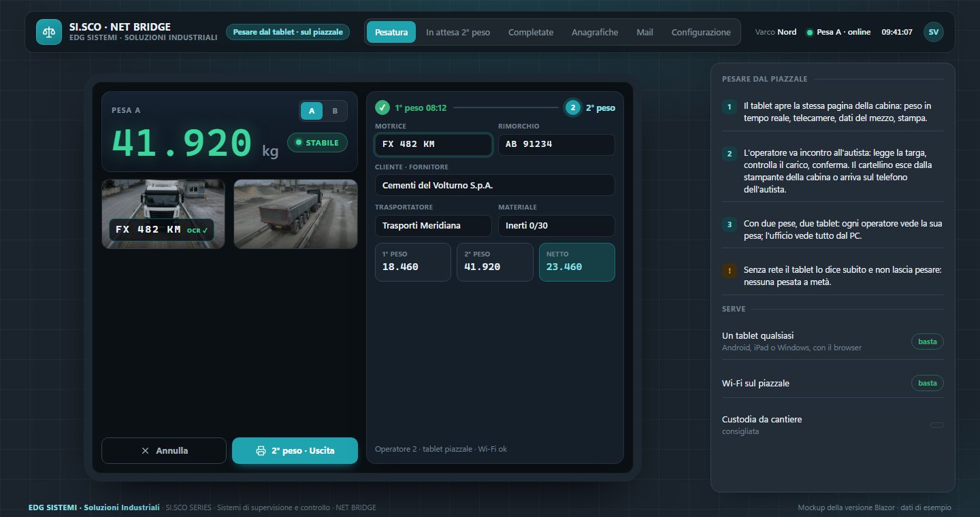
Task: Click the green Pesa A online dot
Action: pos(809,33)
